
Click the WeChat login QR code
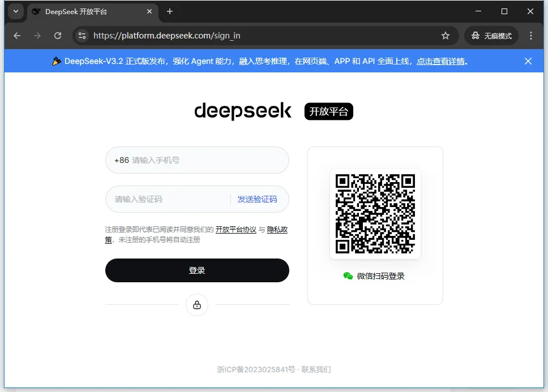375,214
